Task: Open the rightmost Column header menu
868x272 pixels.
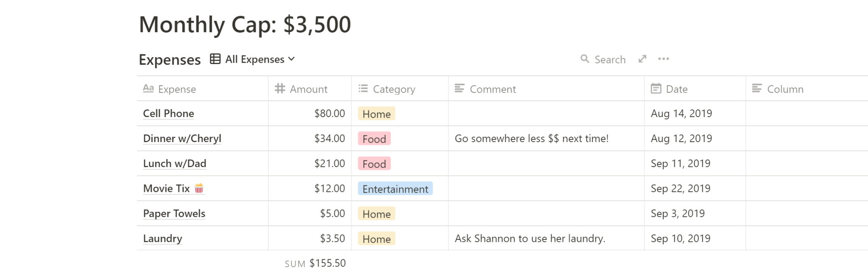Action: point(785,89)
